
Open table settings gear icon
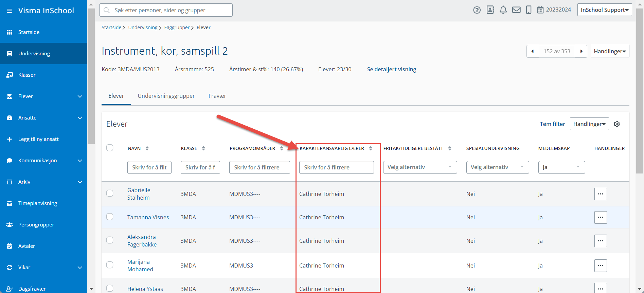pos(617,124)
